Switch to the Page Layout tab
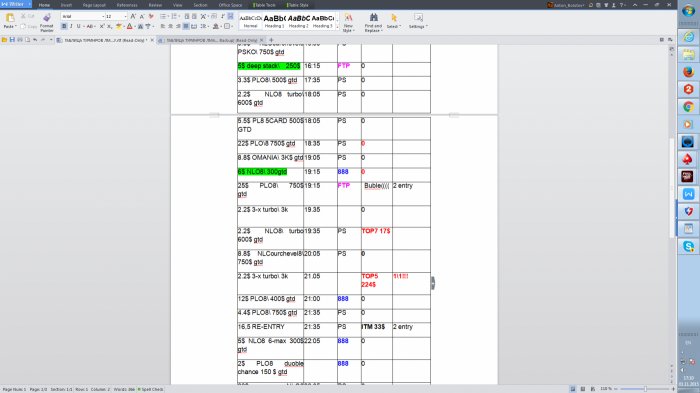The image size is (700, 393). click(94, 5)
